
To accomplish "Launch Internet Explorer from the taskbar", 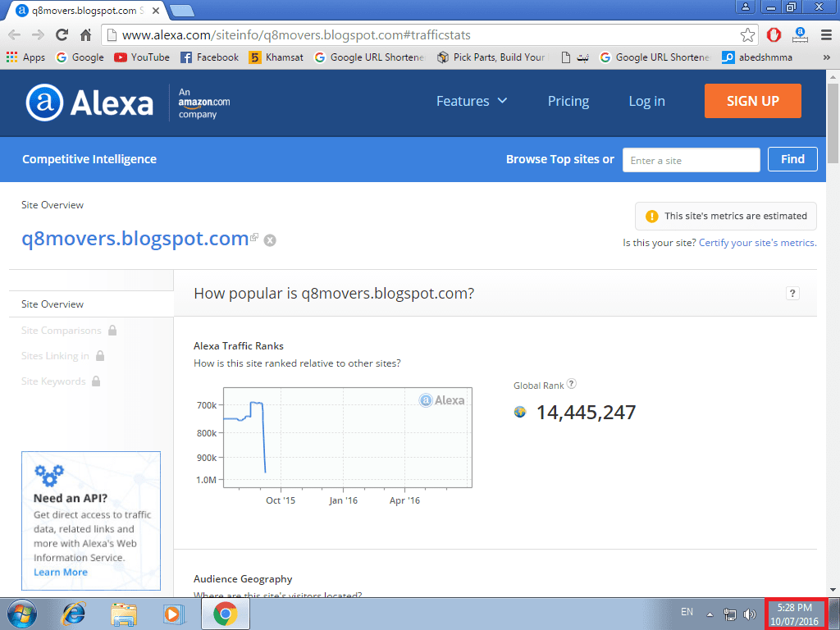I will coord(73,614).
